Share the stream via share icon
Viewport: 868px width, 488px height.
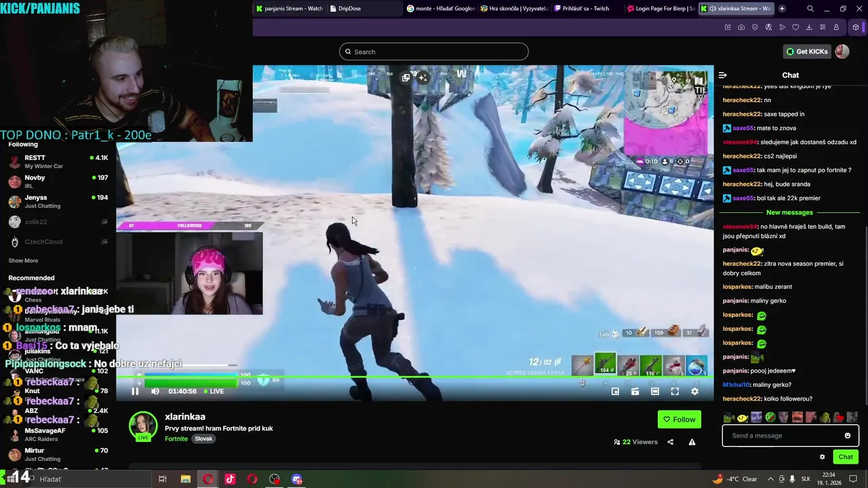coord(670,442)
